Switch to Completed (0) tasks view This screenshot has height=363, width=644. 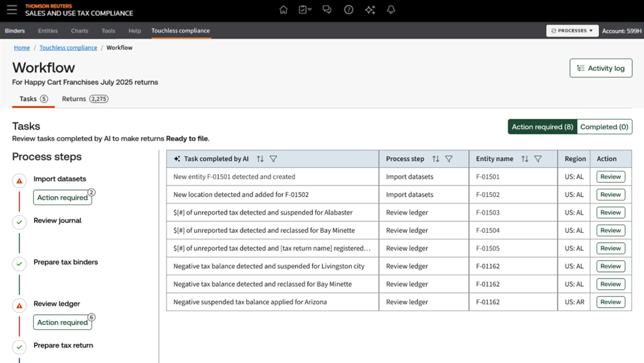[604, 127]
